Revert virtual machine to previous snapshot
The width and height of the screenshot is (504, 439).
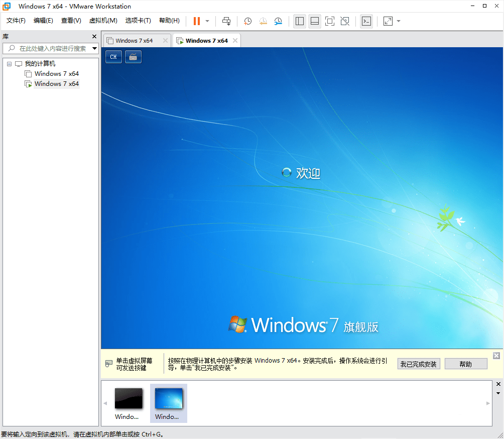coord(263,21)
